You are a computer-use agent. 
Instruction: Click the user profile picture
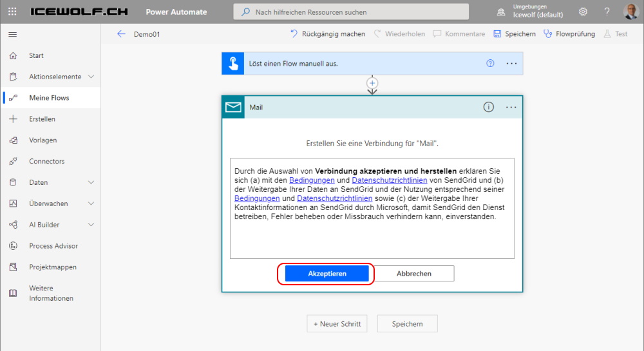[630, 12]
